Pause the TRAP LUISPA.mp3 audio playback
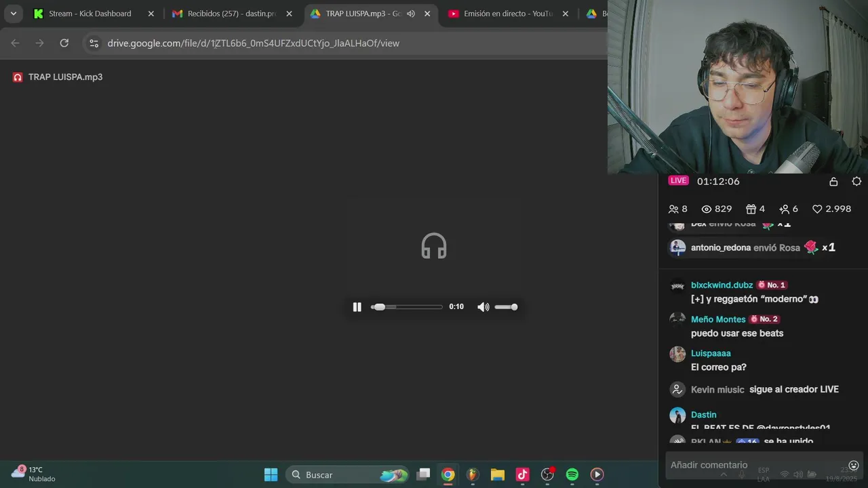This screenshot has width=868, height=488. [x=357, y=307]
